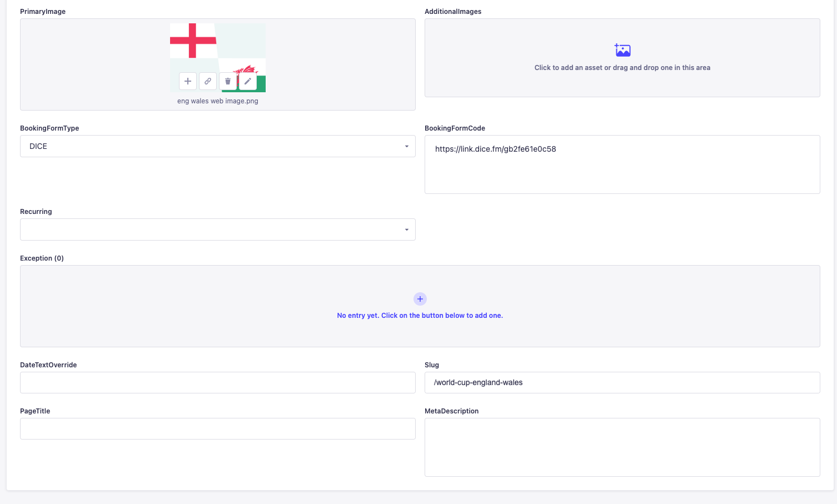Click the "eng wales web image.png" filename

point(217,101)
